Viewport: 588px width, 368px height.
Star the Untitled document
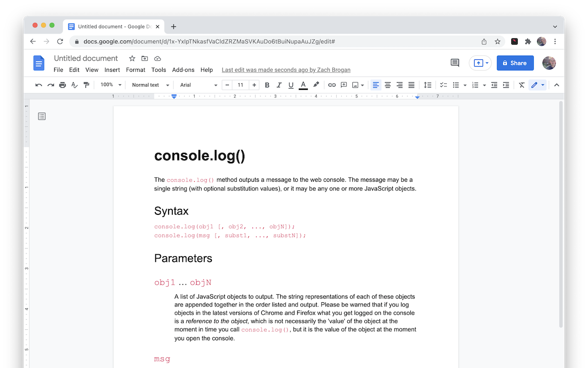click(132, 58)
